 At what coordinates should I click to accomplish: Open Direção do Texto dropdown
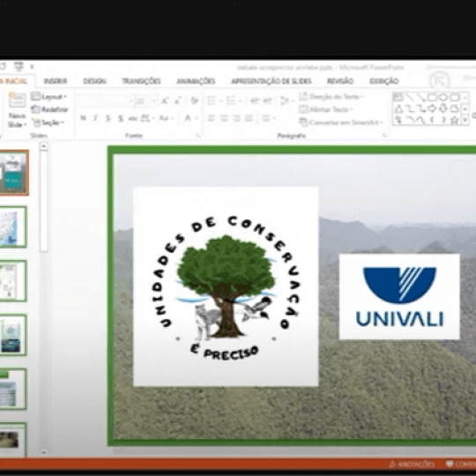click(331, 97)
